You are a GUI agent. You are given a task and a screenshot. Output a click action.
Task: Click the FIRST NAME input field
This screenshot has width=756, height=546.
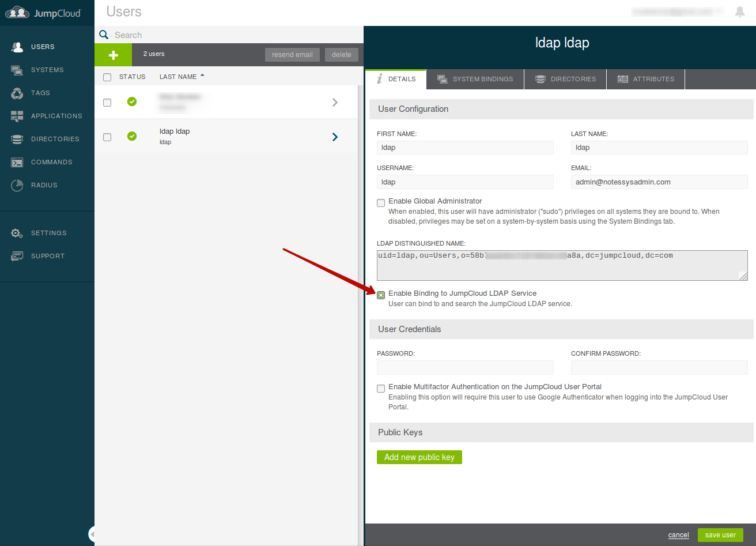click(x=465, y=148)
